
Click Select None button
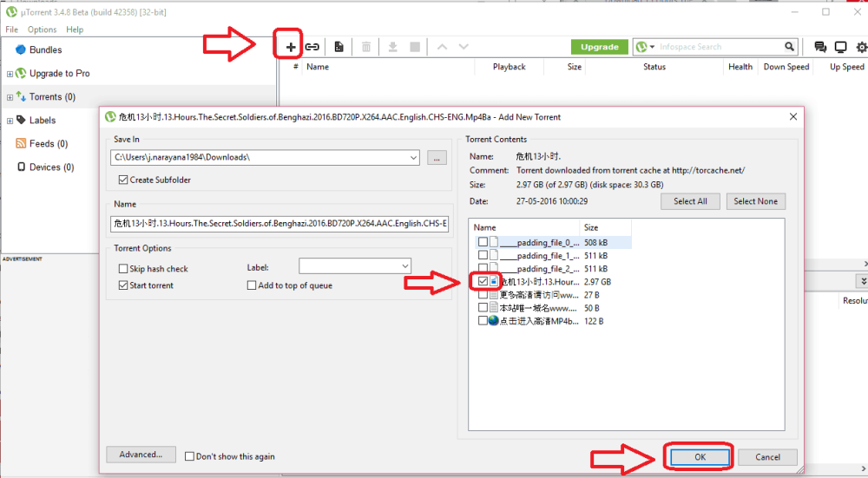tap(756, 201)
